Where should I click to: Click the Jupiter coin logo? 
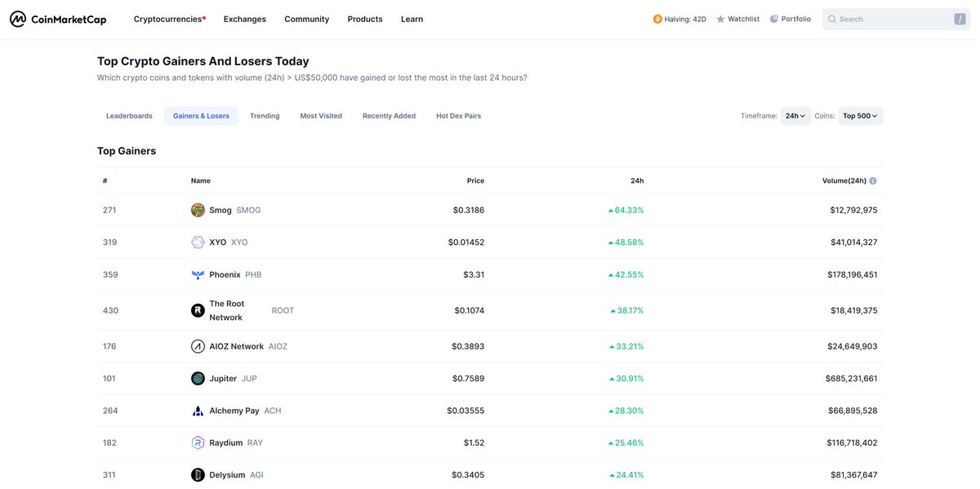click(198, 379)
